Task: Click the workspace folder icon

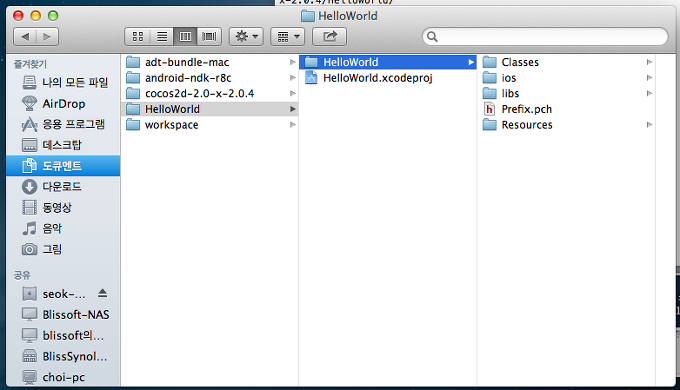Action: click(133, 125)
